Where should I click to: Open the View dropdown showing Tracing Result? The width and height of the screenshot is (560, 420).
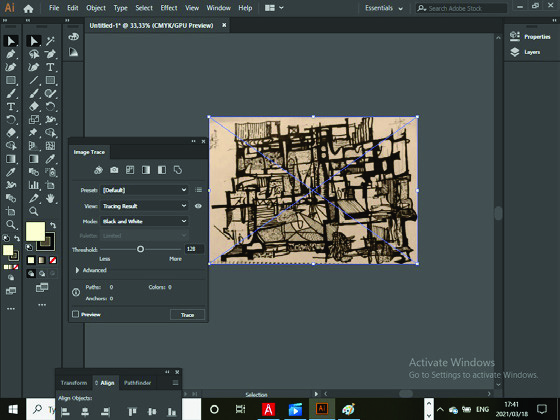click(145, 206)
